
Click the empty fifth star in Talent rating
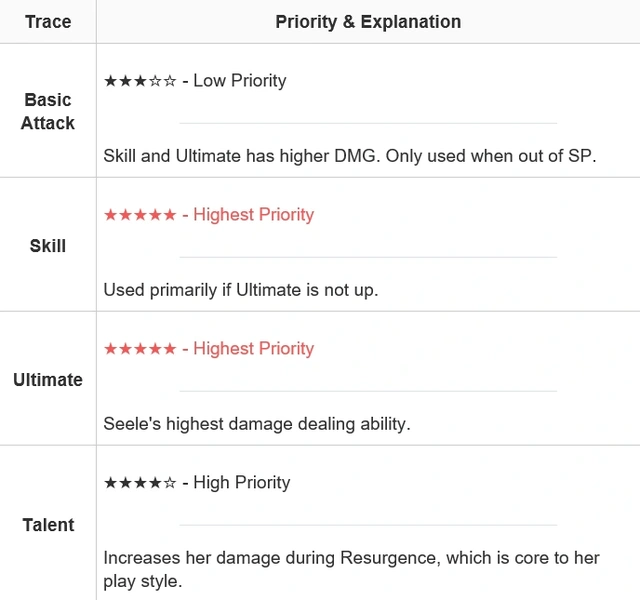click(x=170, y=483)
